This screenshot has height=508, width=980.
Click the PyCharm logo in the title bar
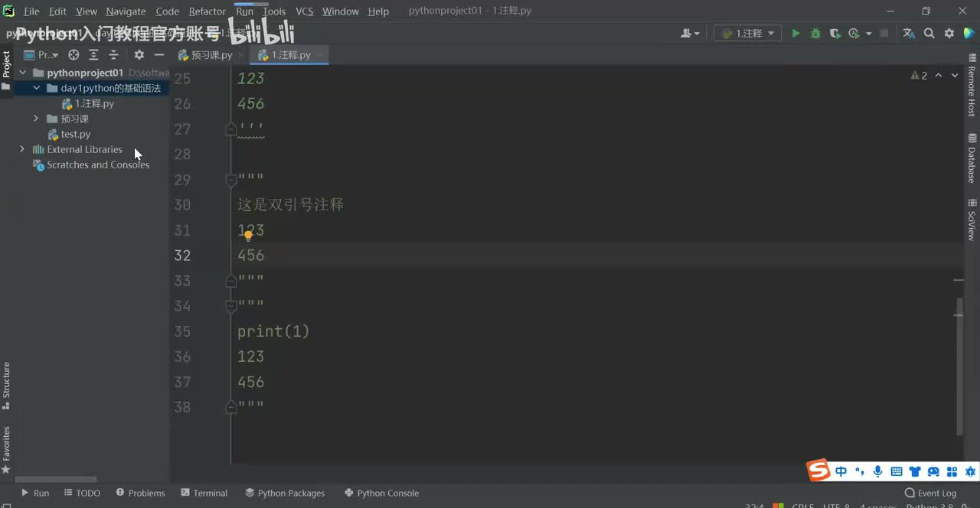9,11
